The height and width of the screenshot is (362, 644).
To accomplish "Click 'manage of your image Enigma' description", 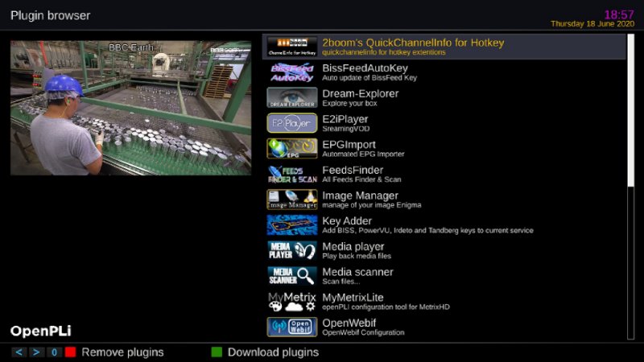I will click(x=371, y=205).
